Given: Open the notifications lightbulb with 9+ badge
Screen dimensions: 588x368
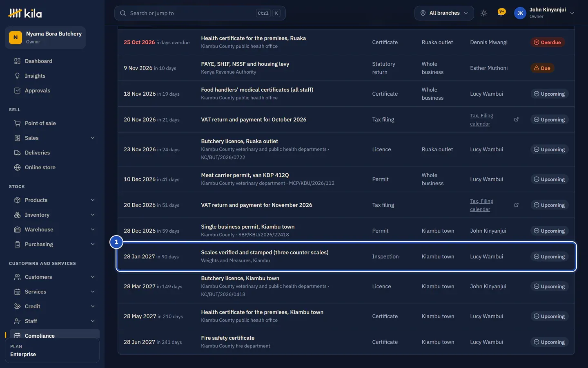Looking at the screenshot, I should [501, 13].
